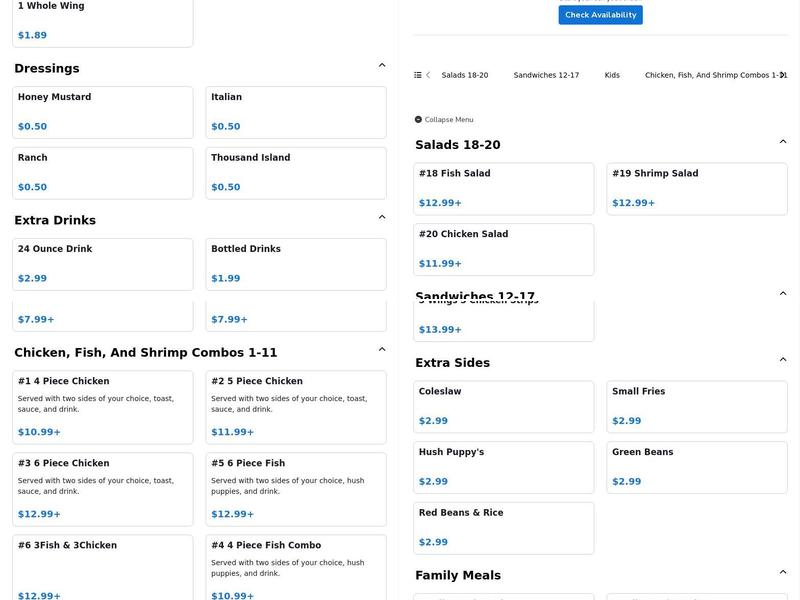Collapse the Dressings section
The image size is (800, 600).
[382, 66]
